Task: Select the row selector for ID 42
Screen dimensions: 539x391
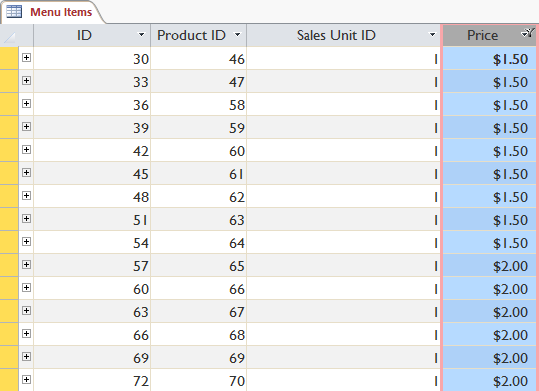Action: coord(9,150)
